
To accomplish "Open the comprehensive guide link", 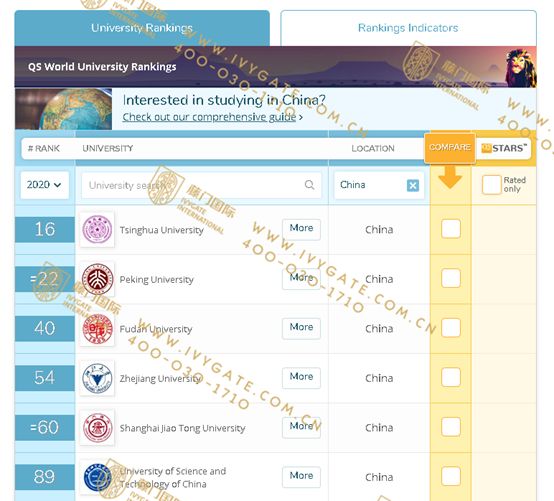I will pos(209,117).
